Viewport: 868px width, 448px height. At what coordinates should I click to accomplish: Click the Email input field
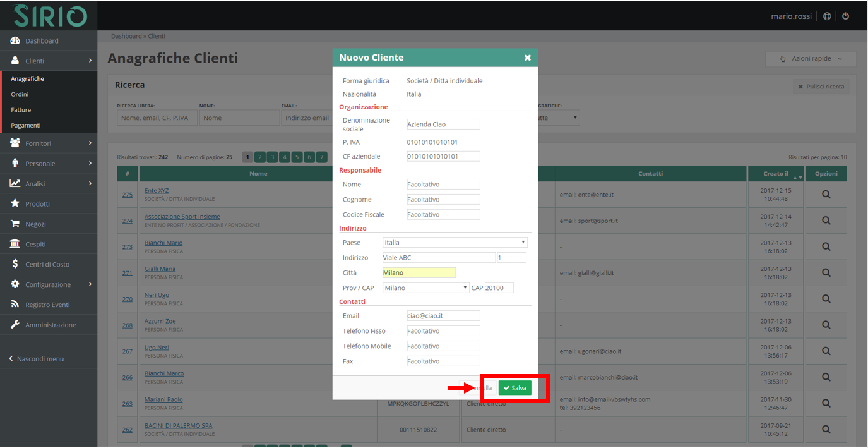[x=443, y=316]
